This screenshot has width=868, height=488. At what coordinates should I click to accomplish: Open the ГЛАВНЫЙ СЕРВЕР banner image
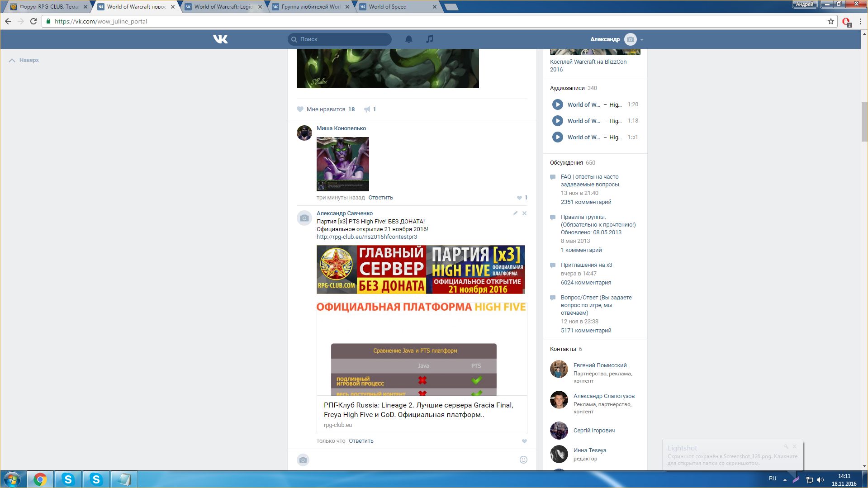tap(421, 270)
